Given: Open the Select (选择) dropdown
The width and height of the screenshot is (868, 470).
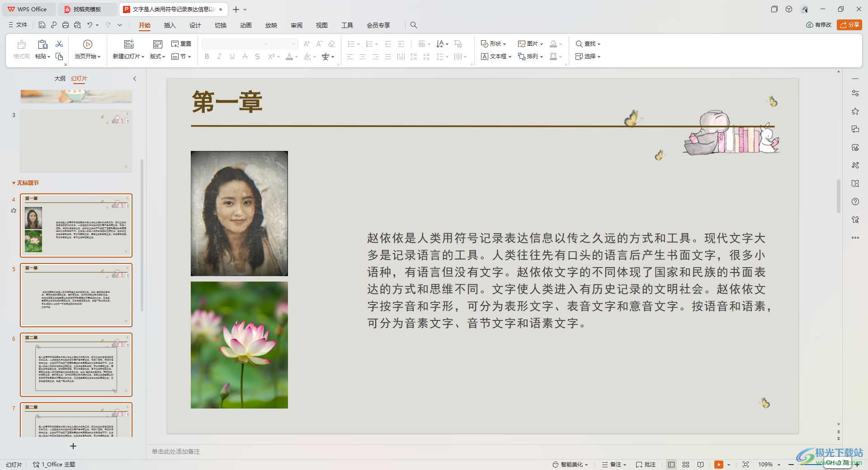Looking at the screenshot, I should pos(588,56).
